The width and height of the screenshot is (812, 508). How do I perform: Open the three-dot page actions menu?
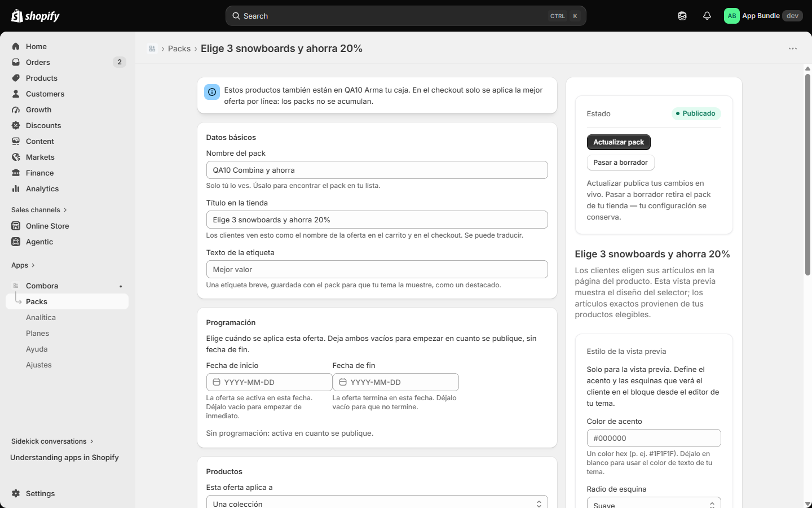tap(793, 49)
